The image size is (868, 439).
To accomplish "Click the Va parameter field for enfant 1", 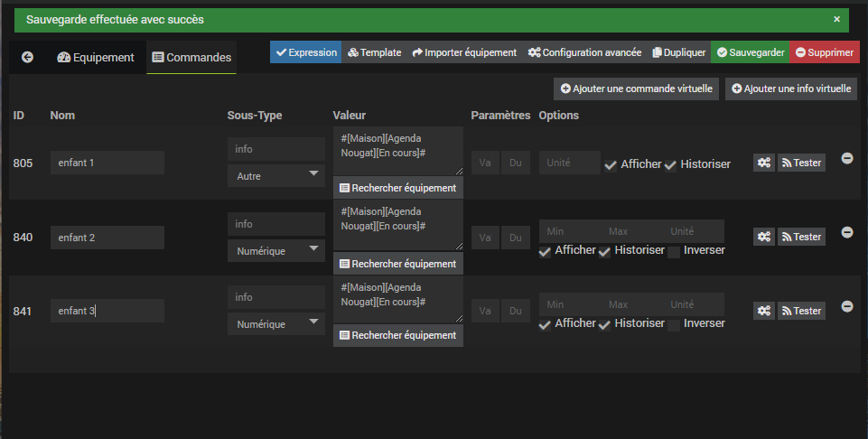I will click(485, 163).
